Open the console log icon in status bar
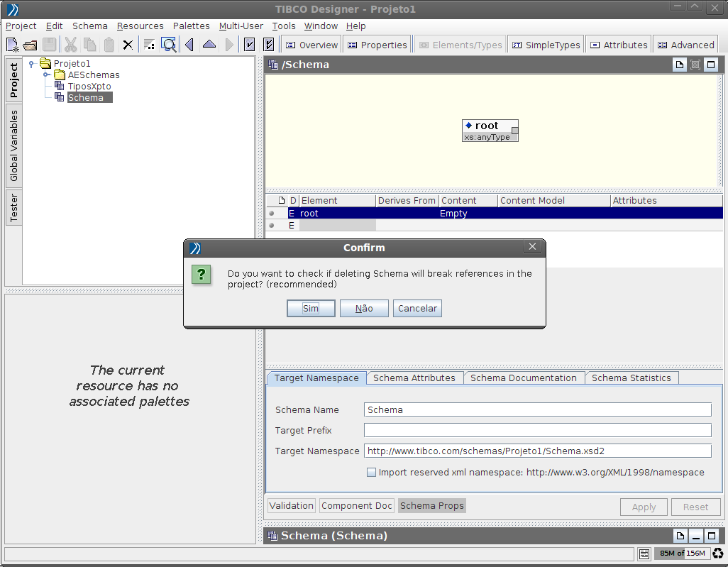Screen dimensions: 728x567 pos(644,554)
